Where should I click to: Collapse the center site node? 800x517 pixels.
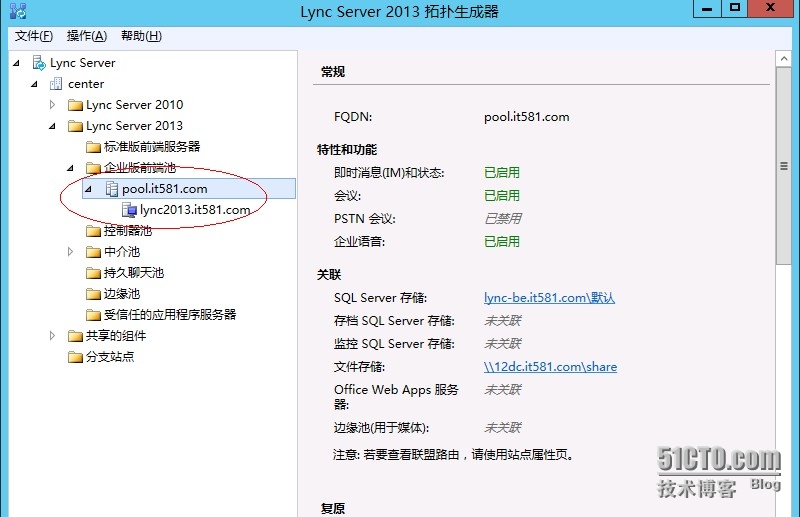[x=34, y=84]
